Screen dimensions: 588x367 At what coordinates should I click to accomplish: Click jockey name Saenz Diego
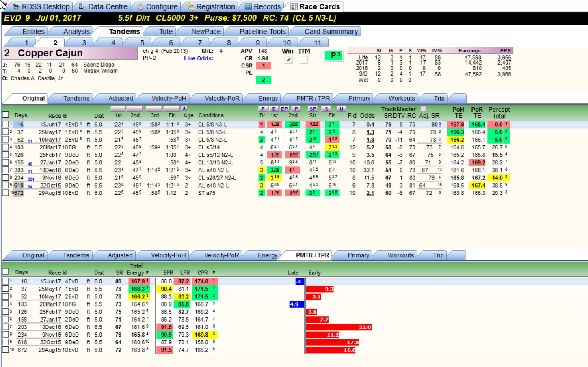coord(99,65)
